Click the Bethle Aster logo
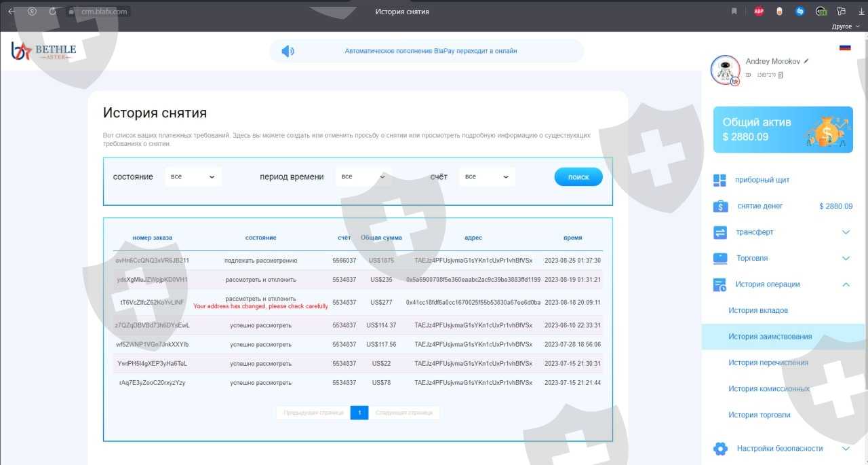Screen dimensions: 868x465 click(43, 52)
